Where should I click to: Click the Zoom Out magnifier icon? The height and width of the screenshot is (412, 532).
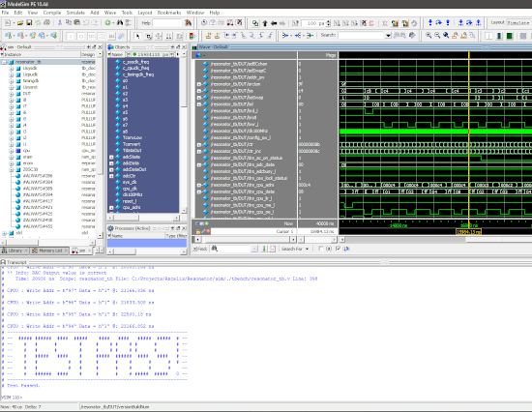(437, 35)
